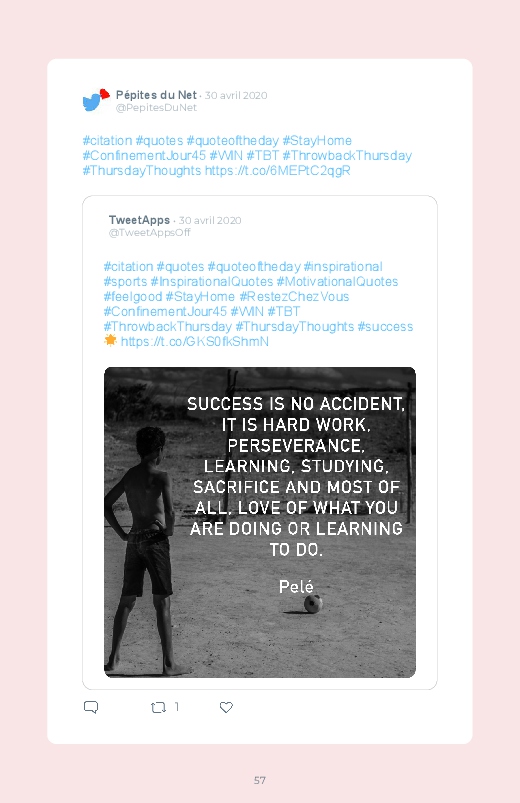
Task: Open the Pelé quote image
Action: point(260,522)
